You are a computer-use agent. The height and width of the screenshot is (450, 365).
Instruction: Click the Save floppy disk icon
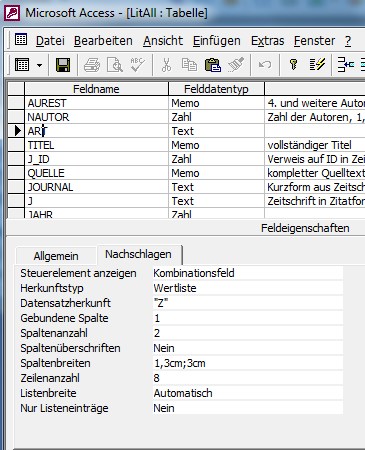coord(63,65)
